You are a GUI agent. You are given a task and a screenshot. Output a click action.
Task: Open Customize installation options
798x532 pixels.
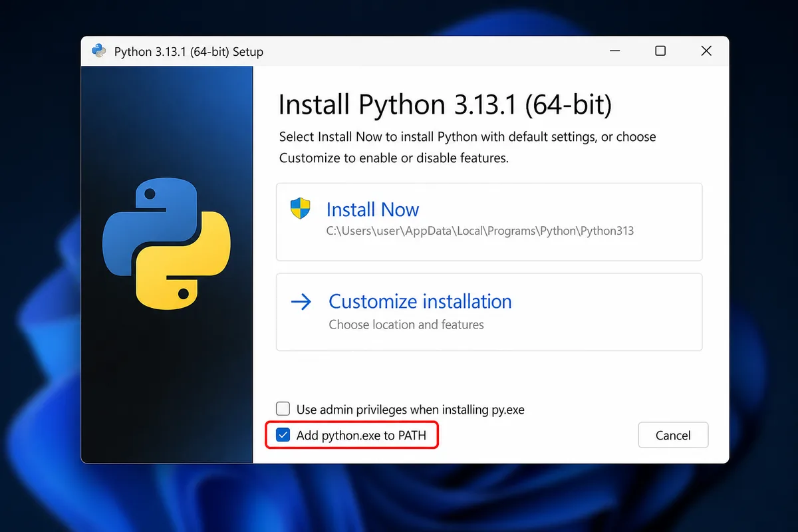(x=489, y=312)
